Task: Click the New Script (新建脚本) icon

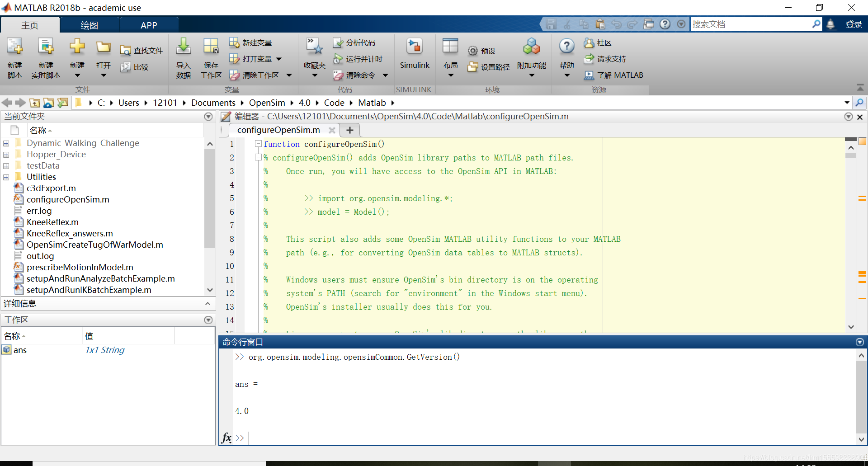Action: click(15, 47)
